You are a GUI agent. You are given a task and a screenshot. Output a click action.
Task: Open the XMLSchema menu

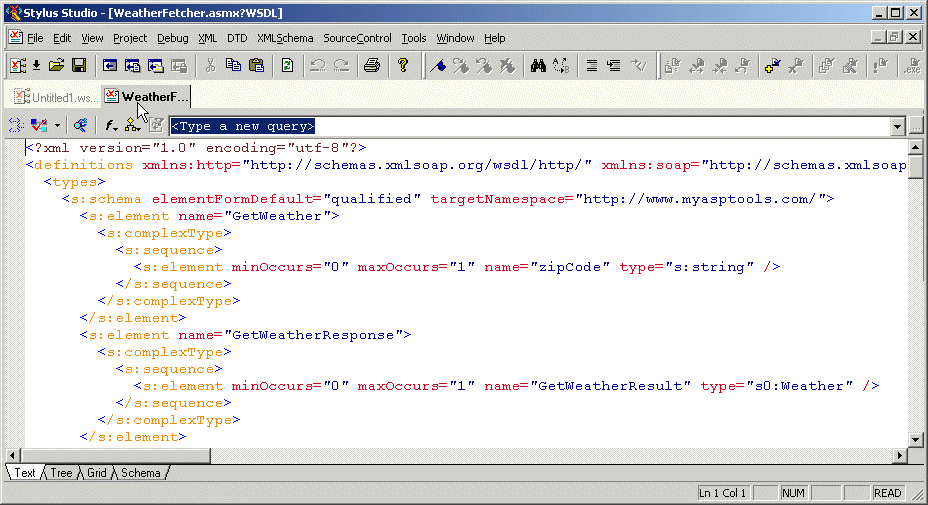[284, 38]
